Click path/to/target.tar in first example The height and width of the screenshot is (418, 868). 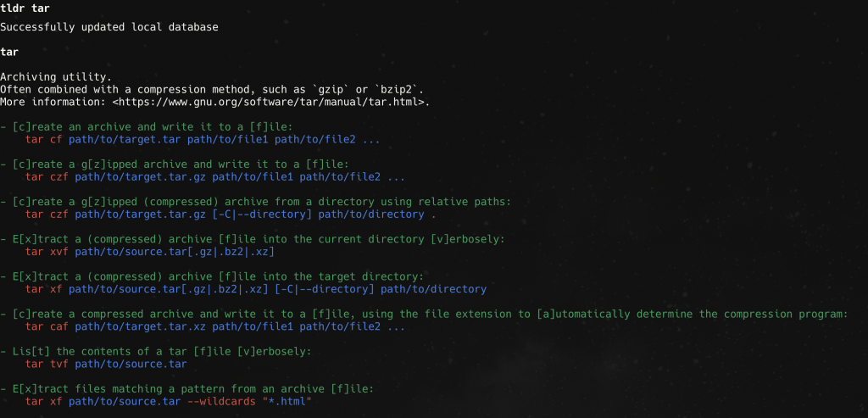click(x=125, y=140)
